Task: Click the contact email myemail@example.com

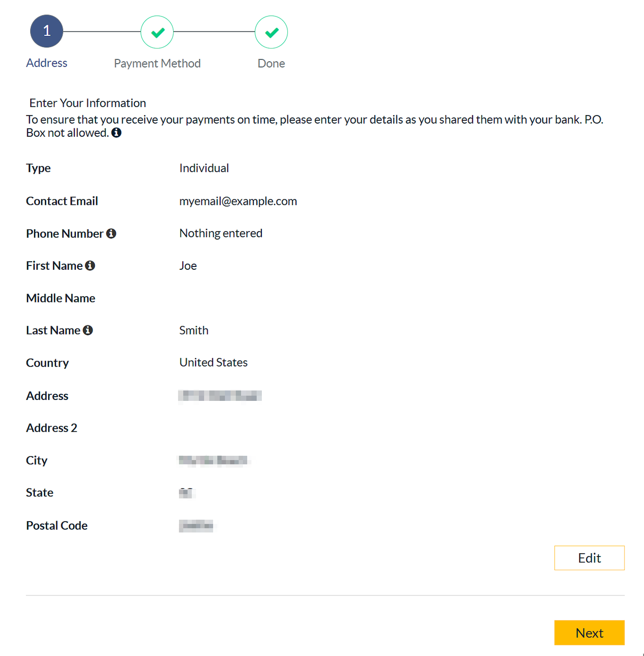Action: point(238,201)
